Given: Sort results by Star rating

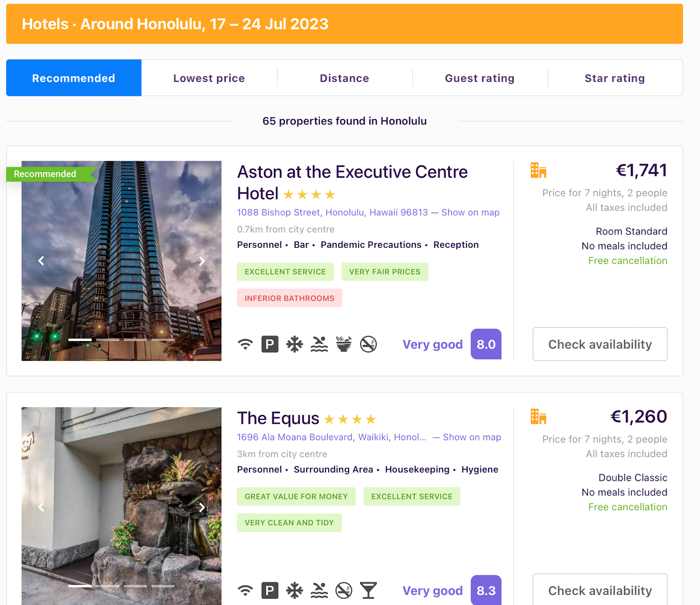Looking at the screenshot, I should click(x=615, y=78).
